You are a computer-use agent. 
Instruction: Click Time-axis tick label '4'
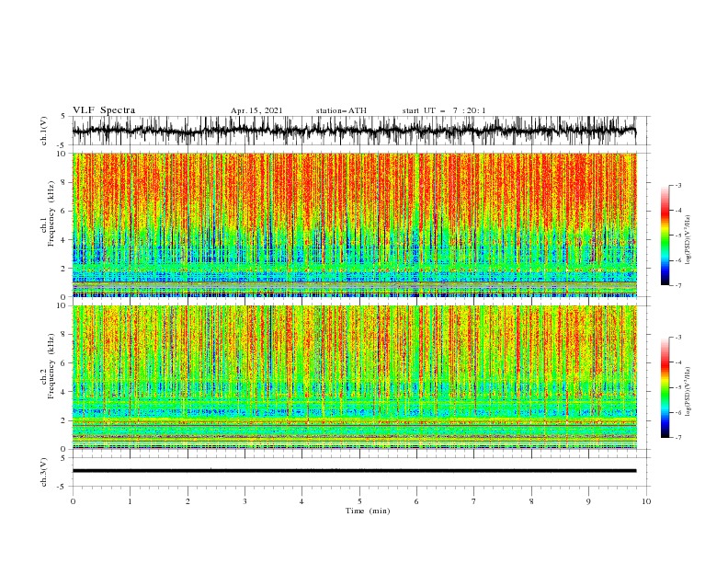[x=301, y=501]
